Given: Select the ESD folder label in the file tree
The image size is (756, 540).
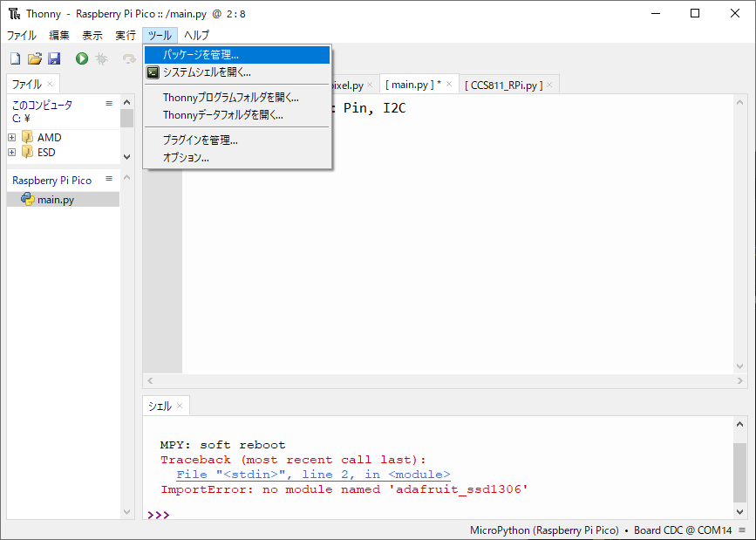Looking at the screenshot, I should point(46,153).
